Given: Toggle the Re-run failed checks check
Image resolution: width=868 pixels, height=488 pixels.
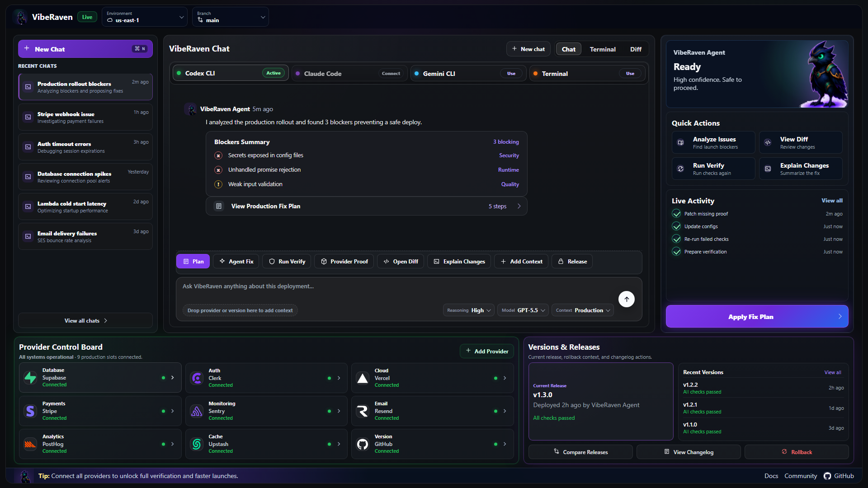Looking at the screenshot, I should (676, 239).
